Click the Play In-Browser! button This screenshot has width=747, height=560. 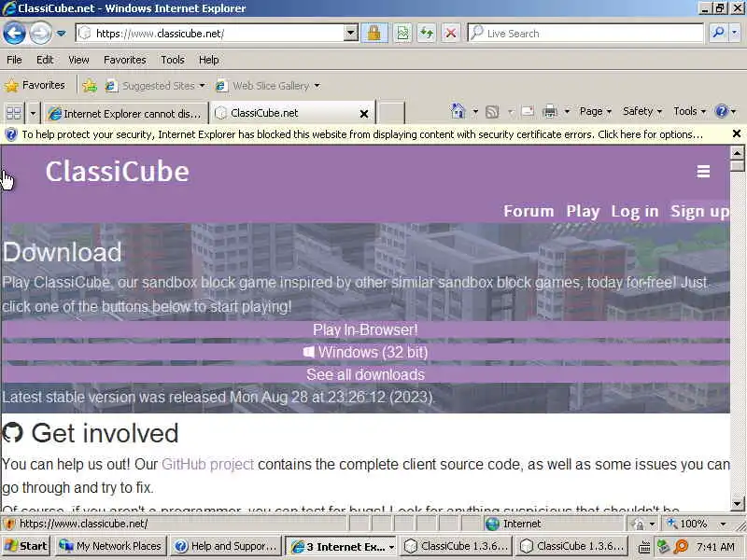click(x=365, y=329)
